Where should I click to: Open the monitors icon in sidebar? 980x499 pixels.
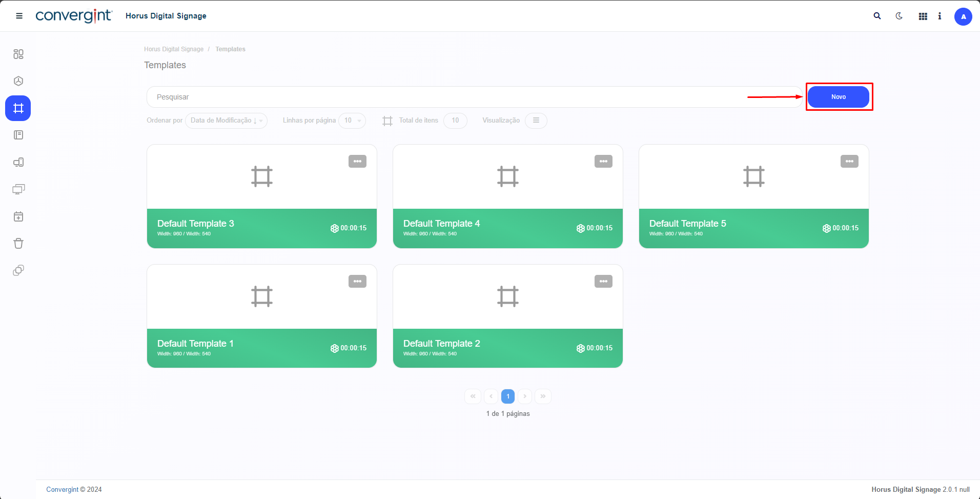click(18, 189)
